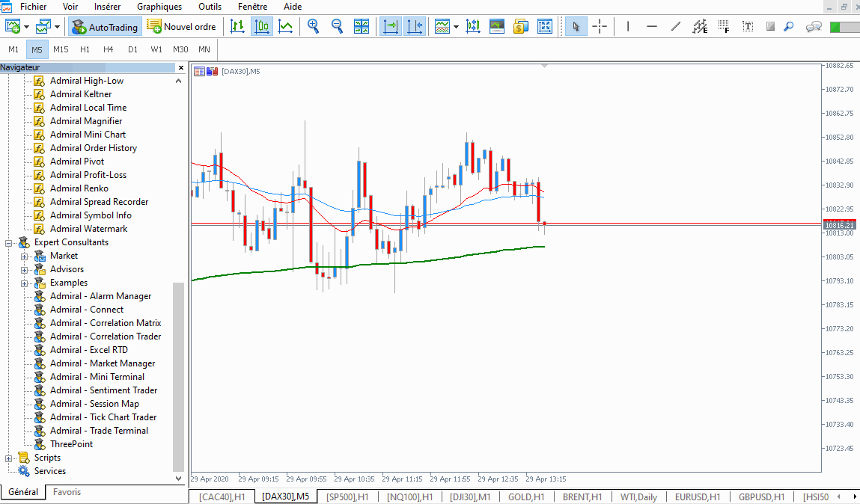The image size is (860, 504).
Task: Toggle the AutoTrading button
Action: 106,27
